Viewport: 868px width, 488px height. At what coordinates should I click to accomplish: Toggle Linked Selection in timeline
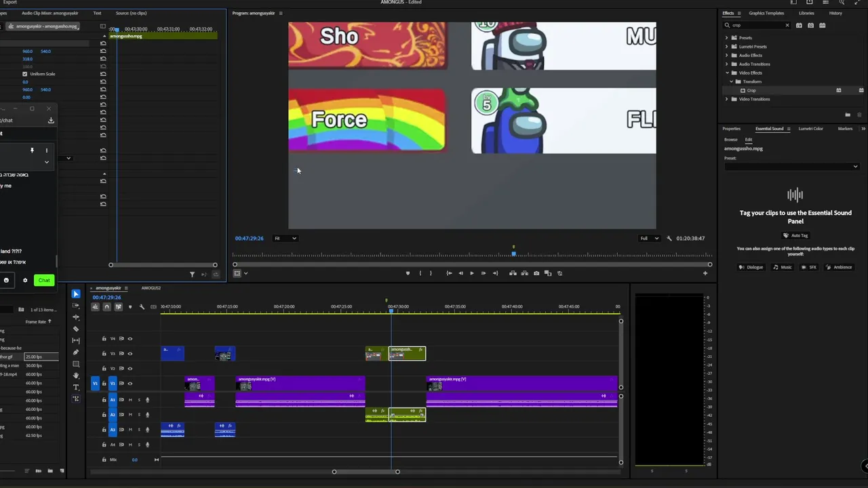click(118, 307)
